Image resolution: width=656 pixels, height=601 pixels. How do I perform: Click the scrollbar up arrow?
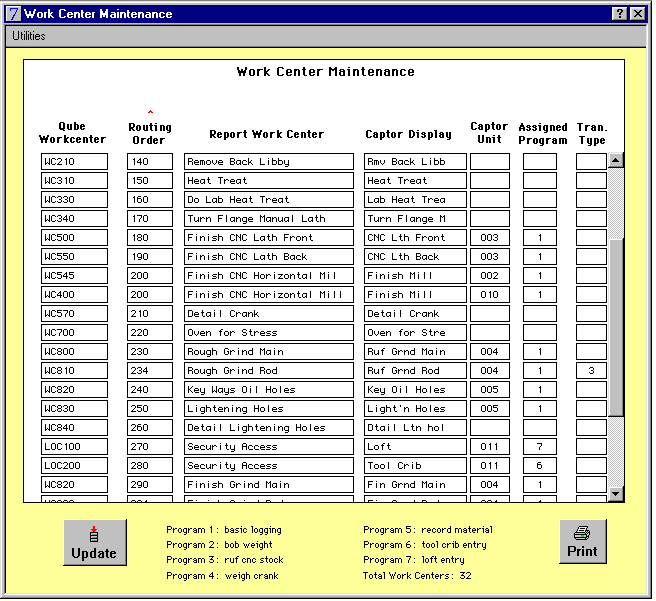click(x=615, y=160)
